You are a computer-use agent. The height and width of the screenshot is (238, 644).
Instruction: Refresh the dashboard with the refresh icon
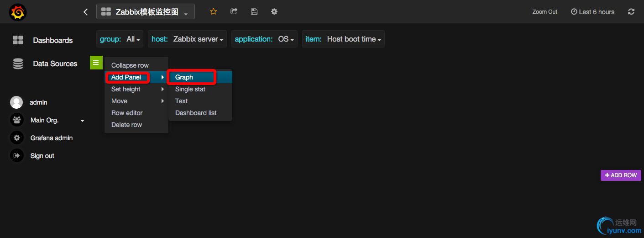pos(631,12)
